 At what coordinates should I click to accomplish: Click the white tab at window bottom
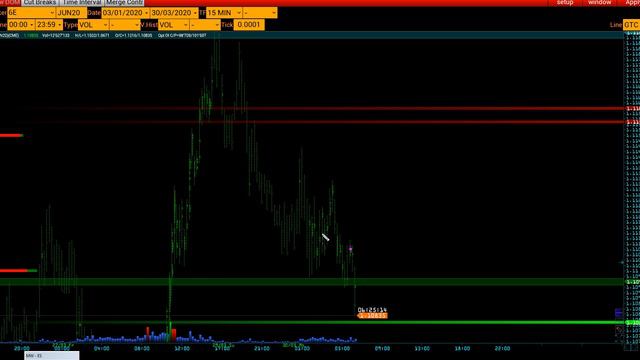click(51, 356)
